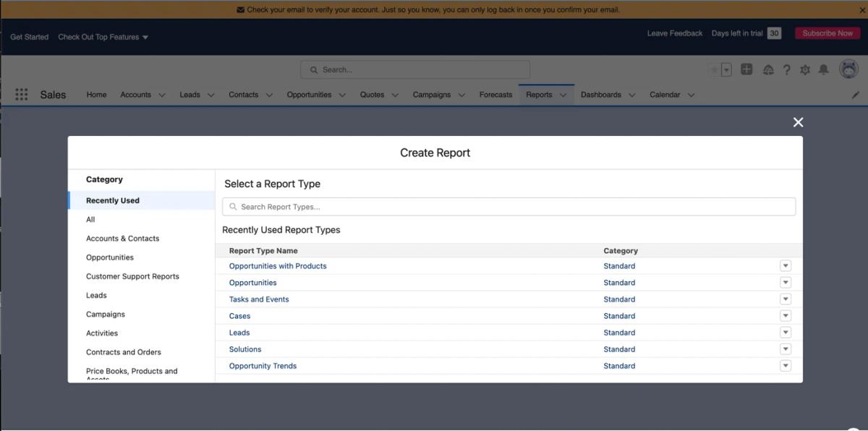Choose Opportunities report type
Screen dimensions: 868x431
pos(252,283)
